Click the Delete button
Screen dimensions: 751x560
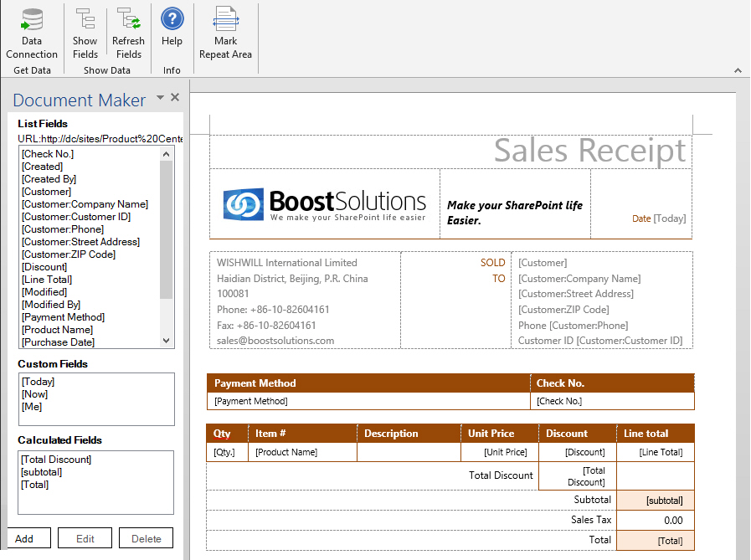tap(146, 538)
